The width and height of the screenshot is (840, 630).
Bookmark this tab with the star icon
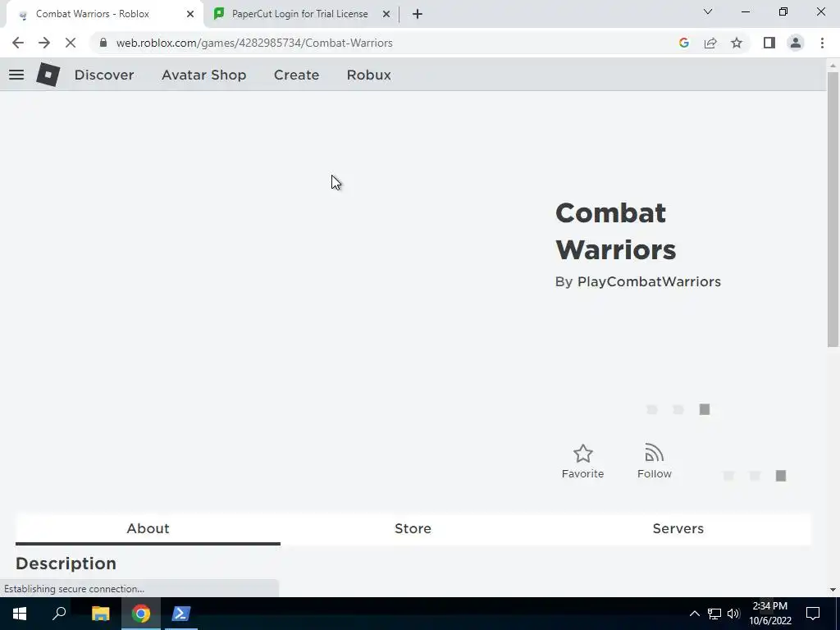pos(737,43)
